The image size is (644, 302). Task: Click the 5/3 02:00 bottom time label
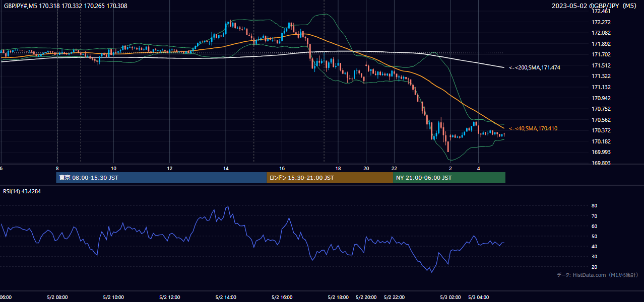(x=450, y=297)
